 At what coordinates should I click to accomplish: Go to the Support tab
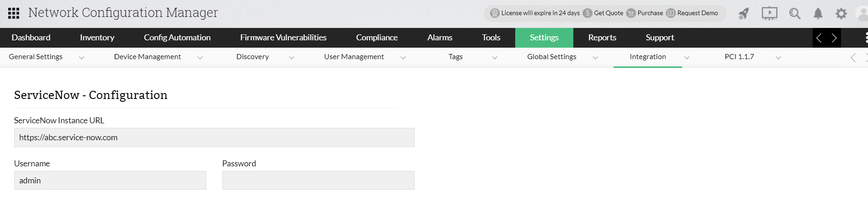tap(660, 38)
